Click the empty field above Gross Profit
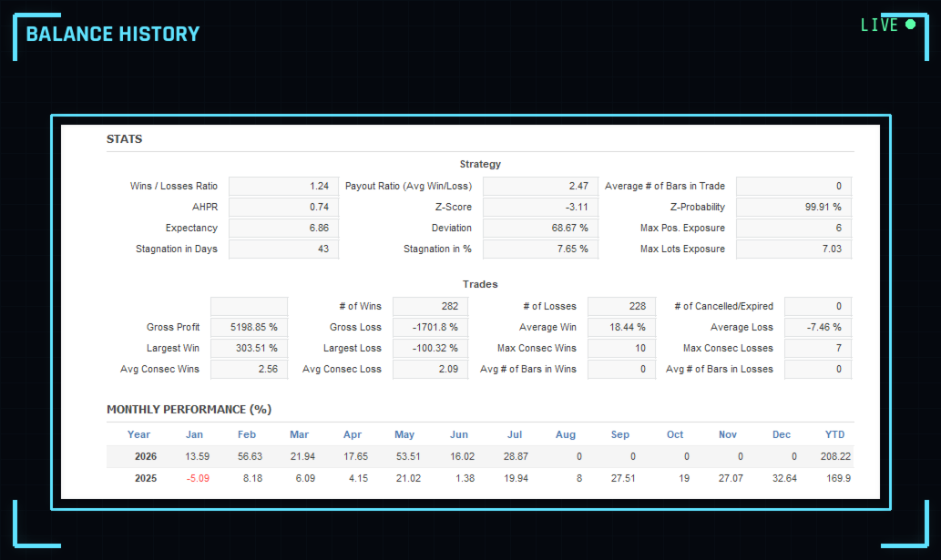This screenshot has height=560, width=941. tap(249, 306)
